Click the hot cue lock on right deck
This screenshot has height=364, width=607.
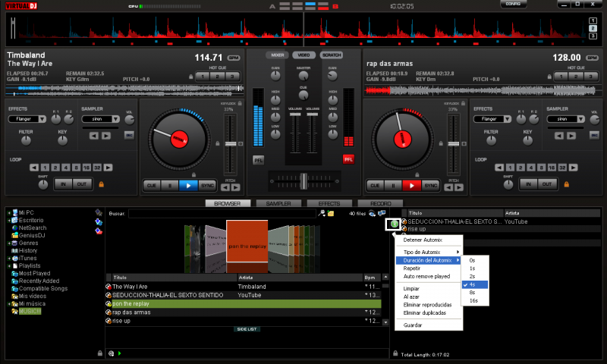click(549, 76)
